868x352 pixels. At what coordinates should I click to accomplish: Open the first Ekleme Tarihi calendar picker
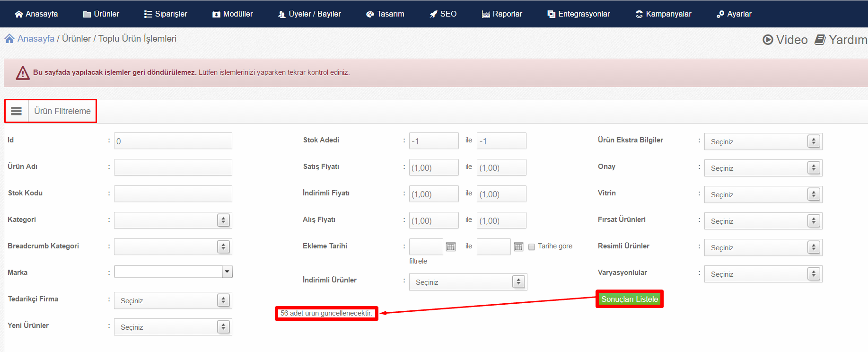[451, 247]
